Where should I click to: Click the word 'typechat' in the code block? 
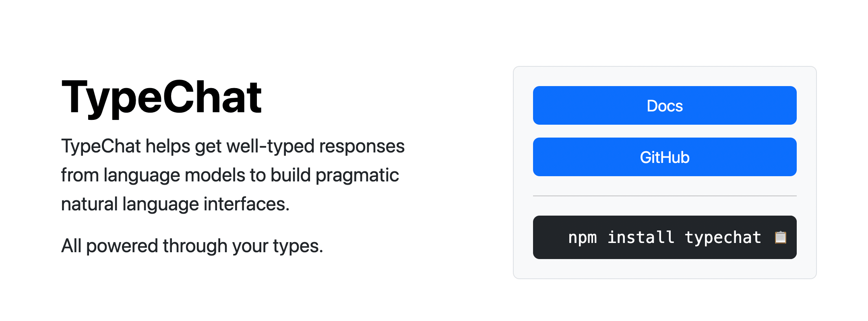(x=723, y=238)
